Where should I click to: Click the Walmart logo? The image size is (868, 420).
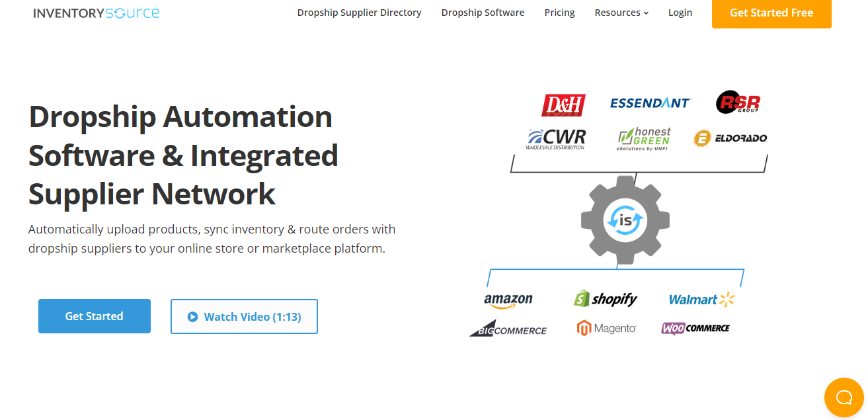pyautogui.click(x=701, y=300)
